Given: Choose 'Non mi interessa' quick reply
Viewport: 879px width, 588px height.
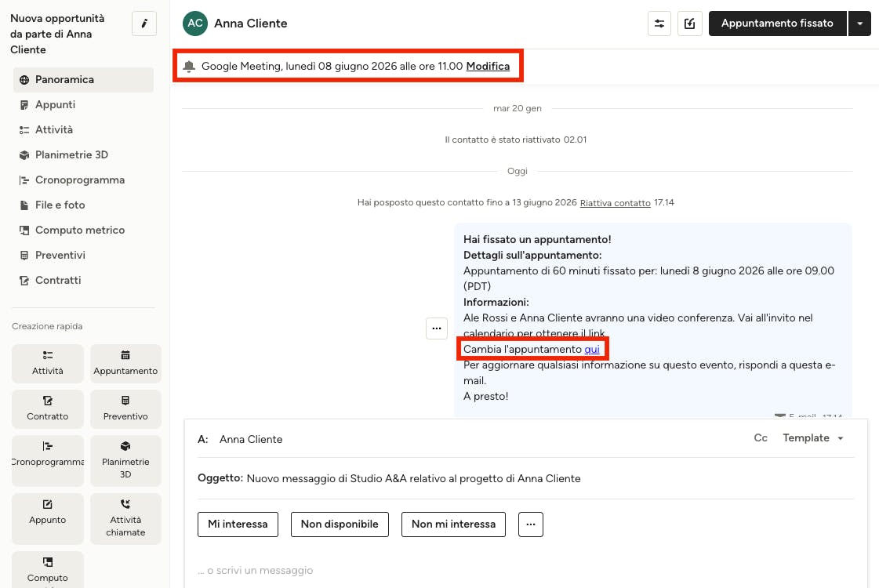Looking at the screenshot, I should point(453,524).
